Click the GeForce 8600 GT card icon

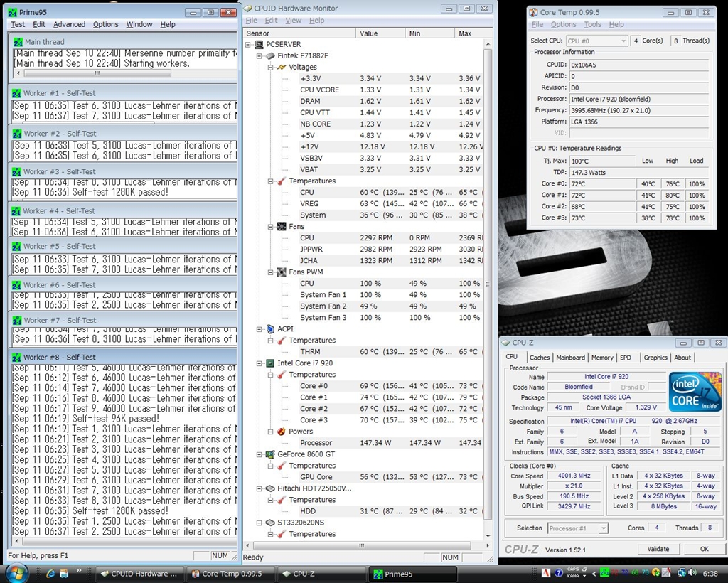click(270, 454)
